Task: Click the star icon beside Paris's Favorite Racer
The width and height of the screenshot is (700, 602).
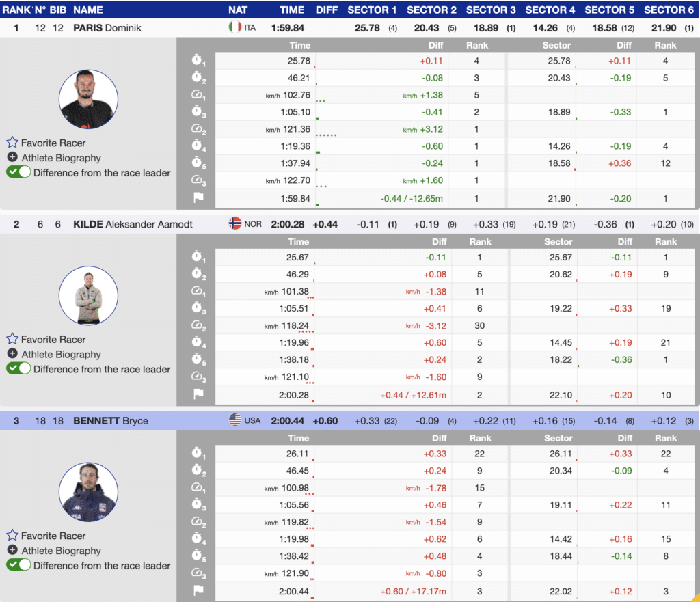Action: click(x=12, y=143)
